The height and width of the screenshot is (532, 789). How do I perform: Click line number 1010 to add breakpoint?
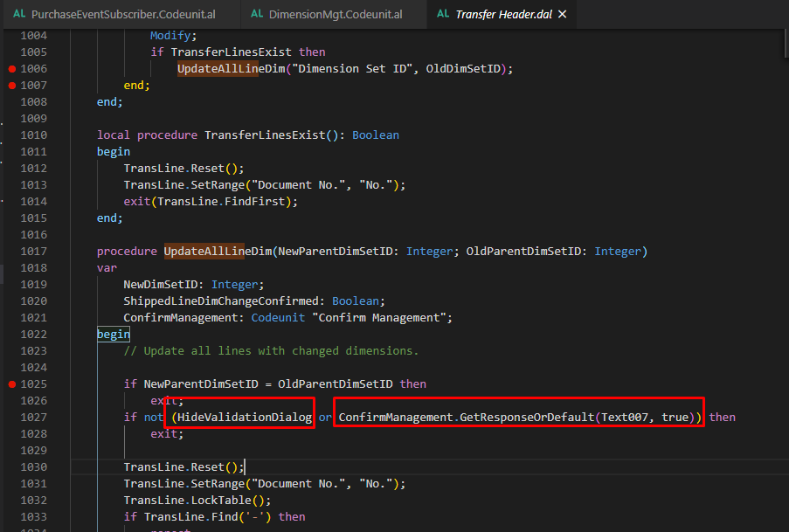[33, 135]
